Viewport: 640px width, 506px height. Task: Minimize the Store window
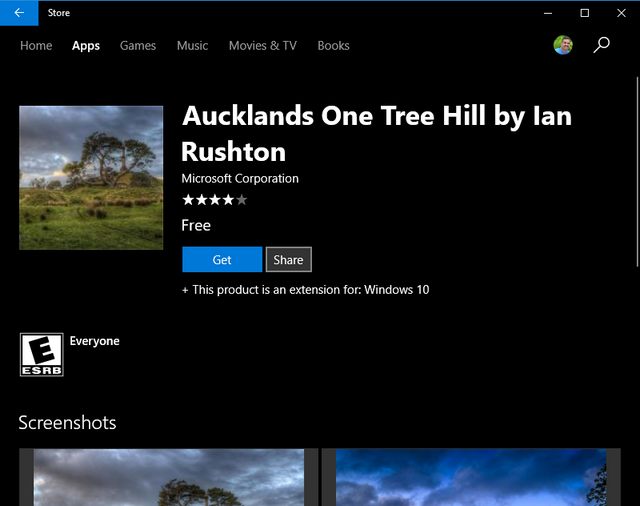pyautogui.click(x=548, y=13)
